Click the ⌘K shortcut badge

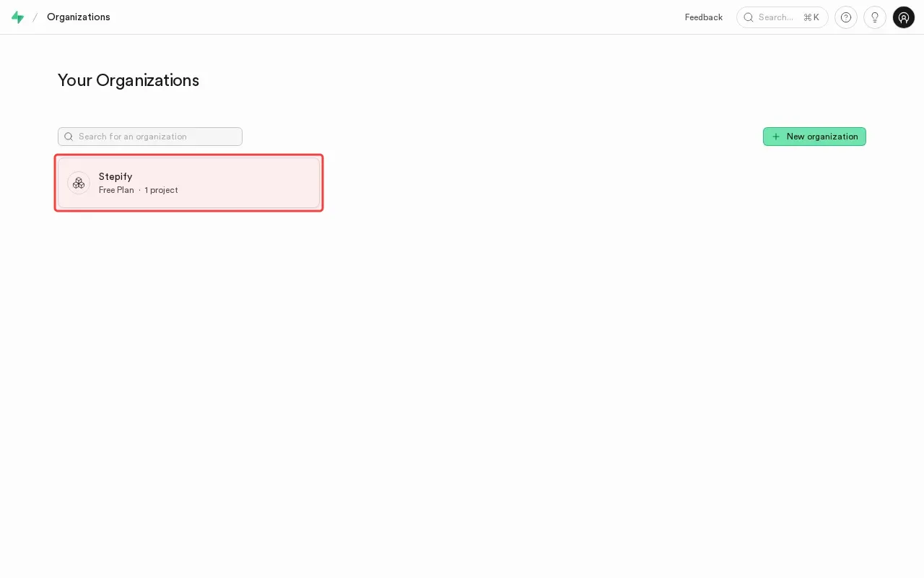pyautogui.click(x=811, y=17)
